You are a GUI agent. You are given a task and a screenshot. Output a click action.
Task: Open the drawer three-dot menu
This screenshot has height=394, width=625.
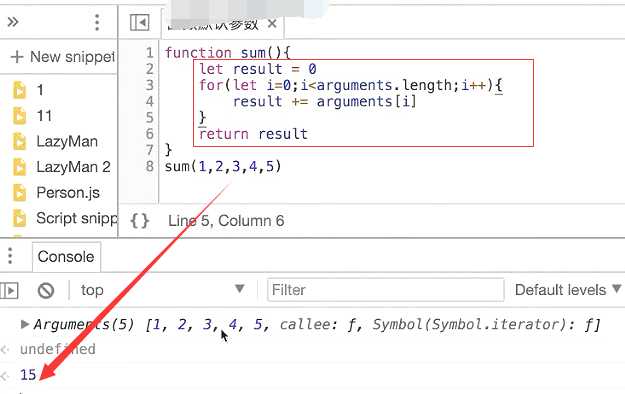[10, 256]
